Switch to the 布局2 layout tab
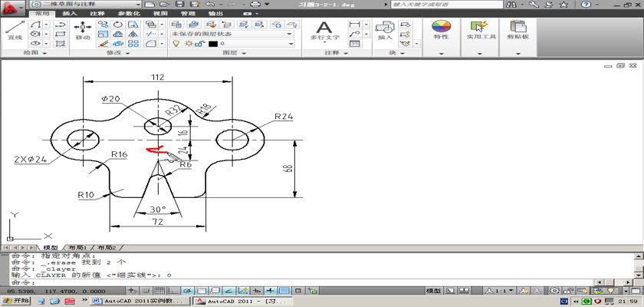 point(107,248)
